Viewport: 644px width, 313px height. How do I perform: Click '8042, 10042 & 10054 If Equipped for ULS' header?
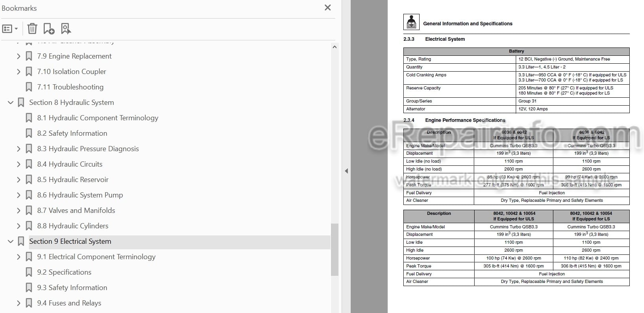513,216
